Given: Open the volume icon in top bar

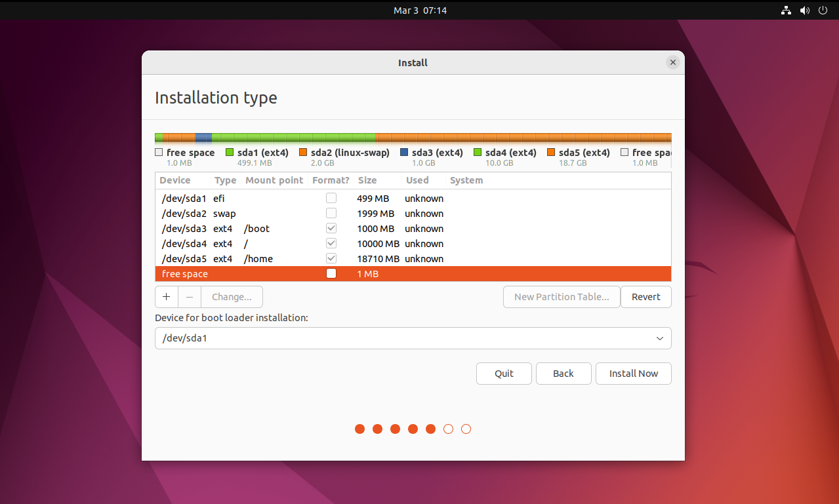Looking at the screenshot, I should coord(805,10).
